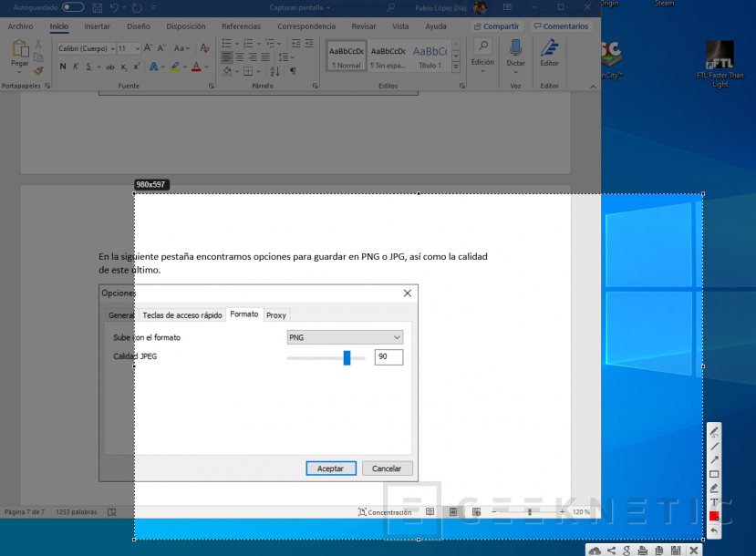Open the Referencias ribbon tab
Viewport: 756px width, 556px height.
(241, 26)
